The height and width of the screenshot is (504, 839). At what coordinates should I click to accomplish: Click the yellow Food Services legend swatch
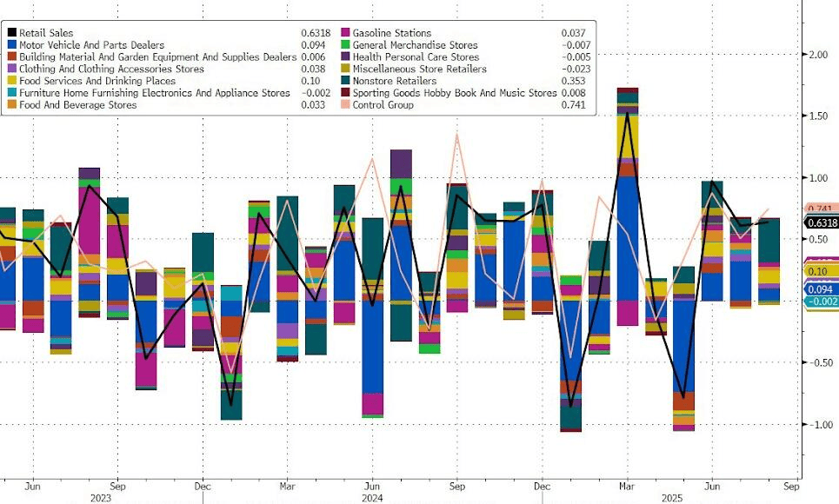click(x=11, y=81)
